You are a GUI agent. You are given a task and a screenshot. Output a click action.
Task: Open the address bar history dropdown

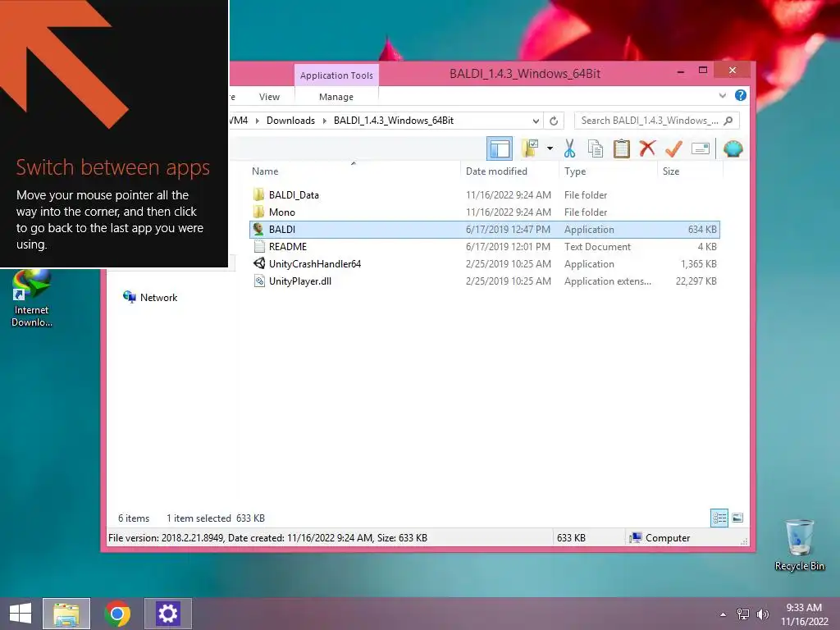tap(535, 121)
